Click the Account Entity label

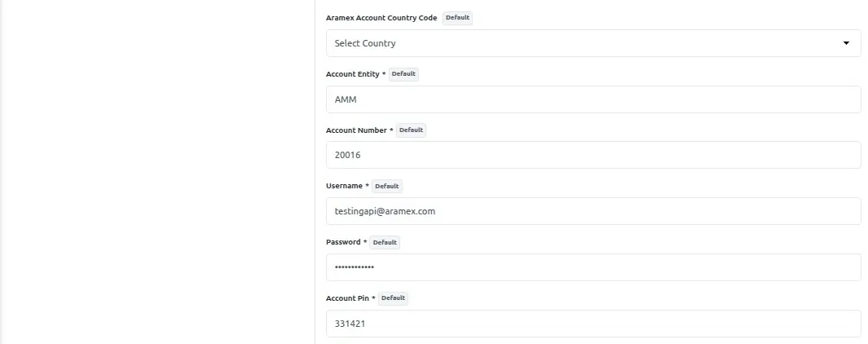click(352, 74)
